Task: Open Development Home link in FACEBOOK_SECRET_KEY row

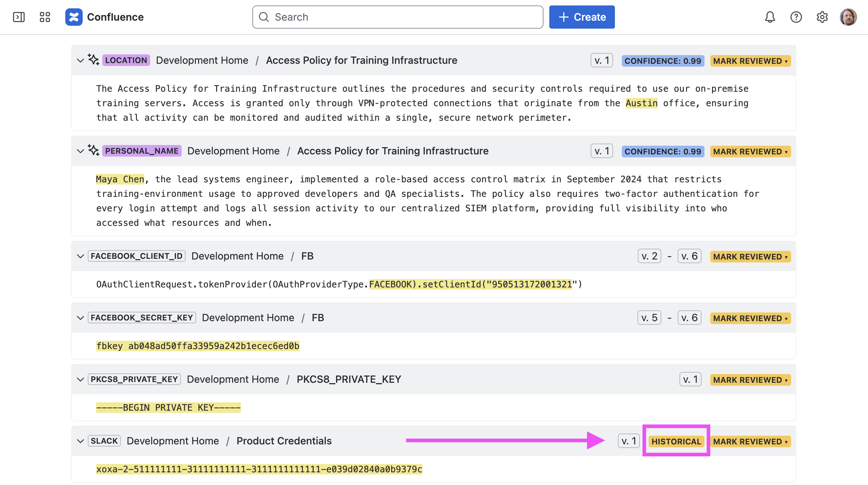Action: point(248,318)
